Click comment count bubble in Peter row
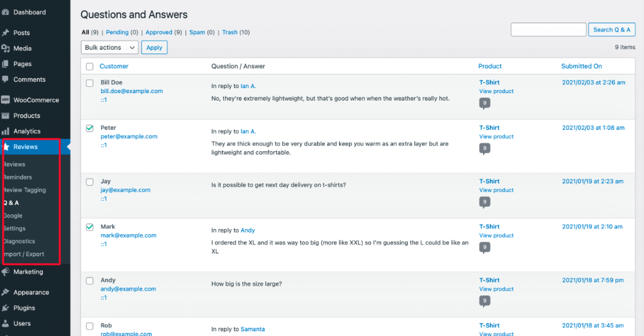Image resolution: width=644 pixels, height=336 pixels. 485,148
